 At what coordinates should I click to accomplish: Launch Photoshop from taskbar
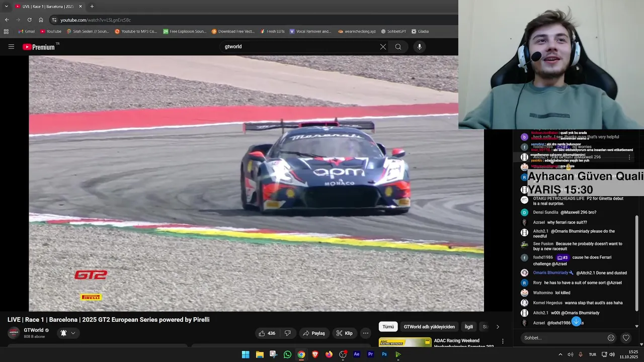point(384,354)
